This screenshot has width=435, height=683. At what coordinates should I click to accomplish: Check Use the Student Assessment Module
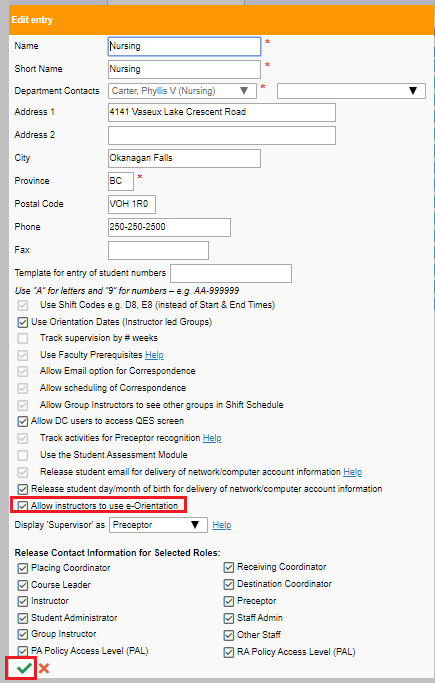[x=23, y=455]
